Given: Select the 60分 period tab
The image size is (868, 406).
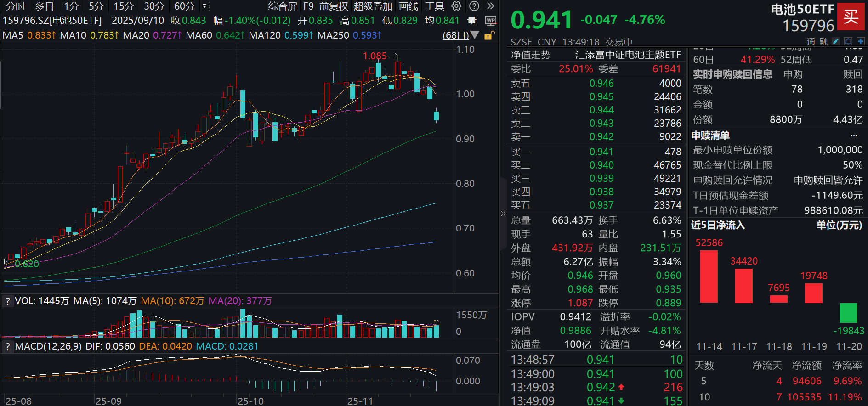Looking at the screenshot, I should click(184, 6).
